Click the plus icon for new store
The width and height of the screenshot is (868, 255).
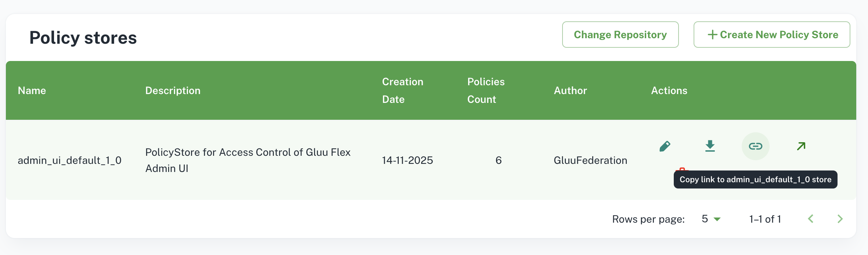[x=712, y=35]
